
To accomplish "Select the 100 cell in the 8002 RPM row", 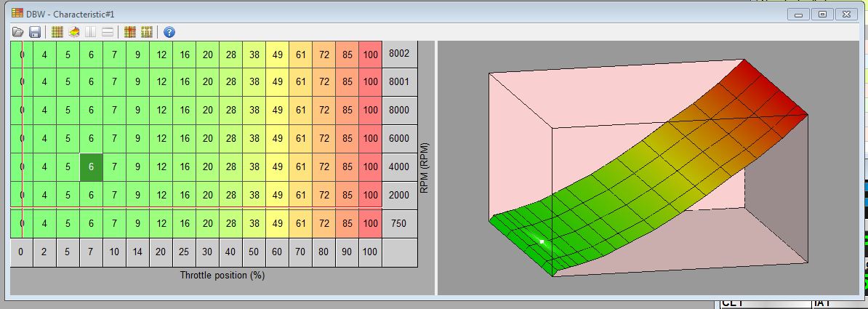I will click(x=371, y=54).
